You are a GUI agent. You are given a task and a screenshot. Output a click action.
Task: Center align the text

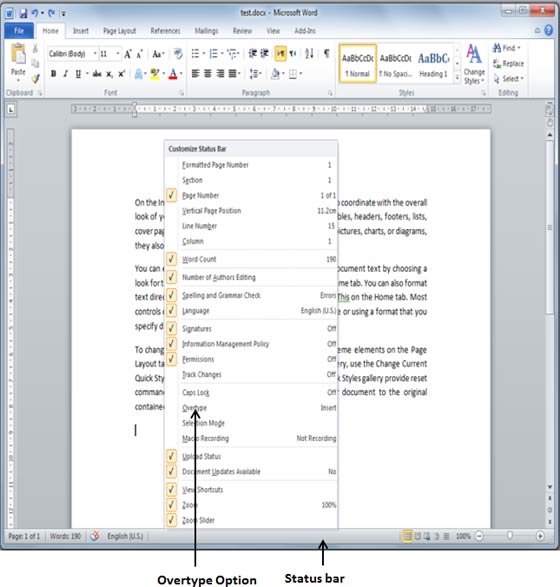tap(208, 74)
